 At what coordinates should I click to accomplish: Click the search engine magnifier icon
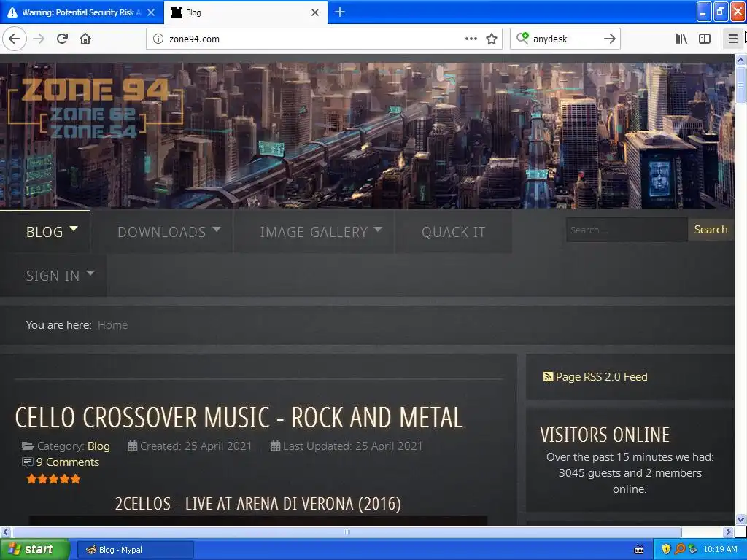(x=522, y=38)
